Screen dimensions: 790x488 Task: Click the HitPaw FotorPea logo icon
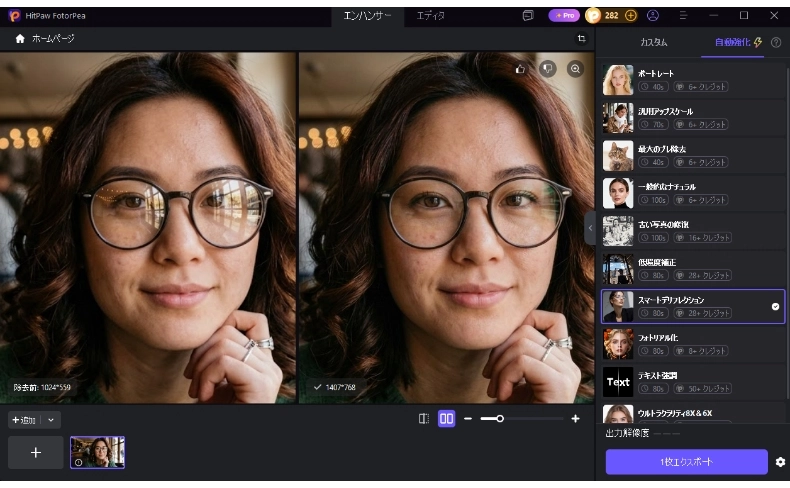pyautogui.click(x=14, y=16)
